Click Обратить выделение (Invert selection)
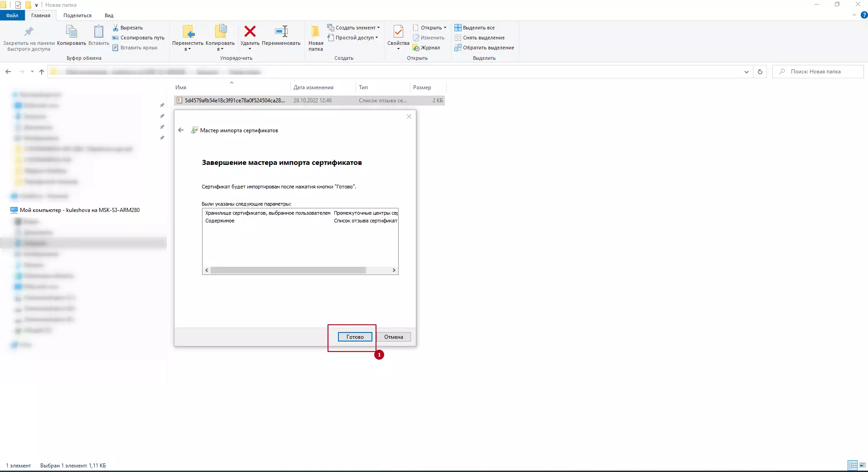 [484, 48]
